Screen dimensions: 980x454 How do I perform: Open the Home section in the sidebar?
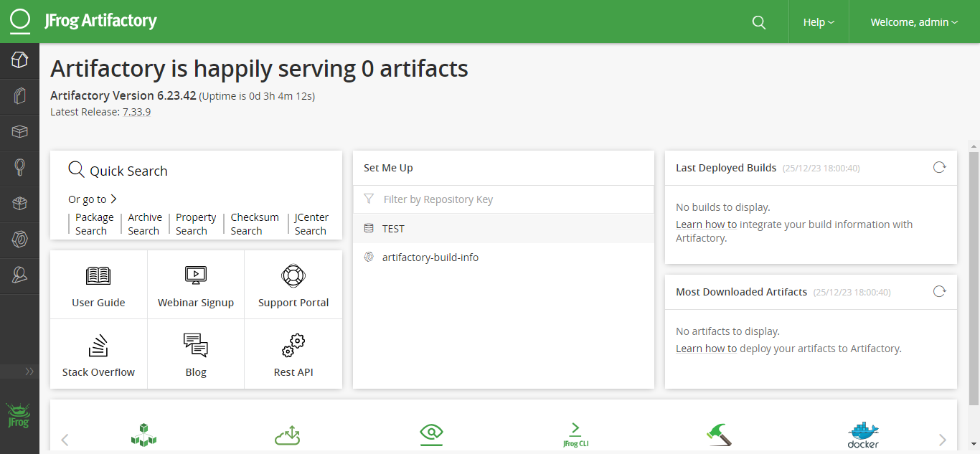[x=19, y=60]
